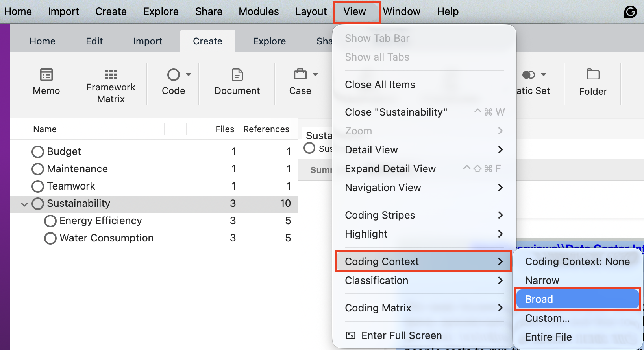
Task: Click the circle icon beside Budget code
Action: pyautogui.click(x=38, y=151)
